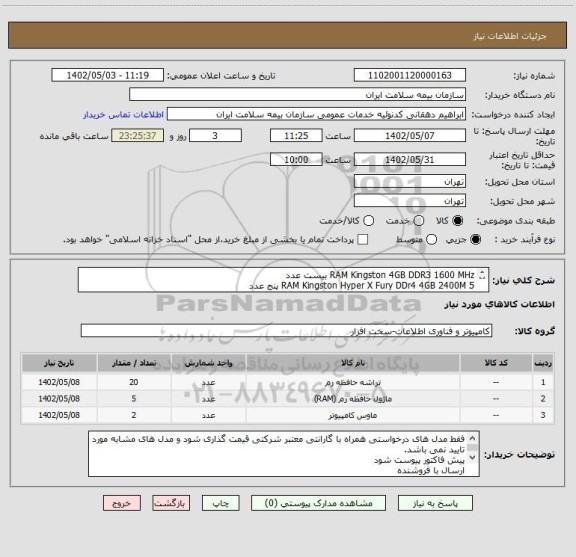Click quantity cell 2 in third row

134,415
